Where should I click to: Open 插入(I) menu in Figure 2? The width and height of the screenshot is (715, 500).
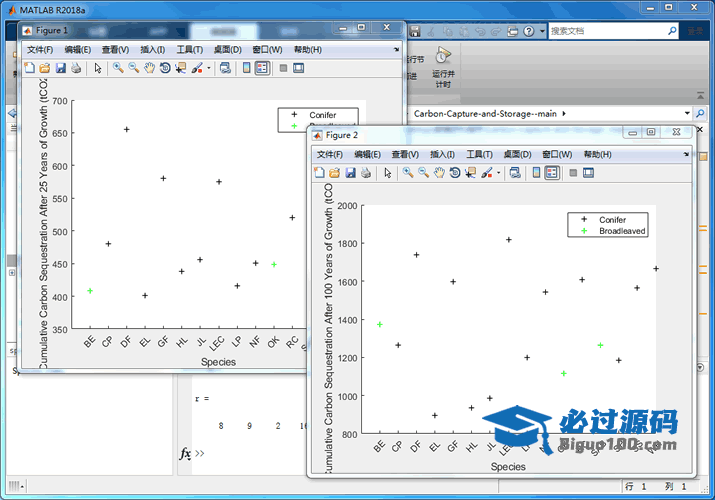click(x=442, y=155)
